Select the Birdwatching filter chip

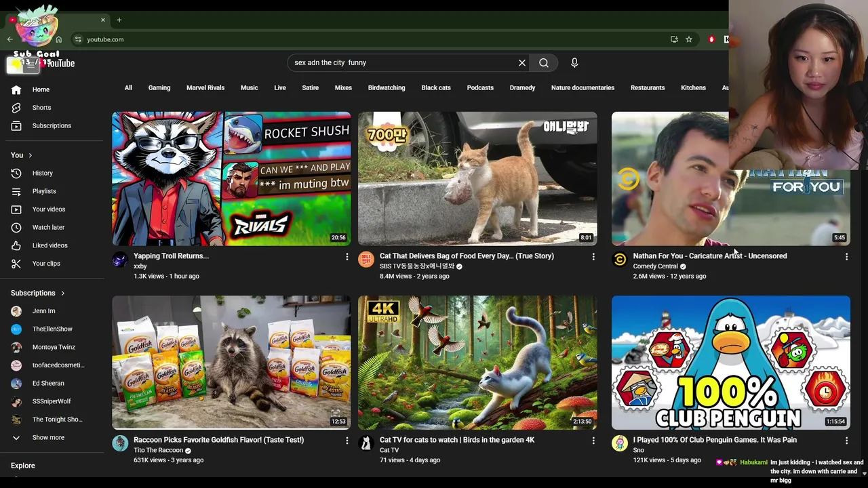(387, 88)
